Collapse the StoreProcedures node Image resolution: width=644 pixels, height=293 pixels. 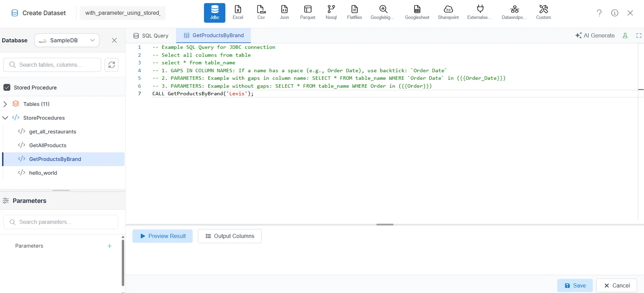point(5,118)
